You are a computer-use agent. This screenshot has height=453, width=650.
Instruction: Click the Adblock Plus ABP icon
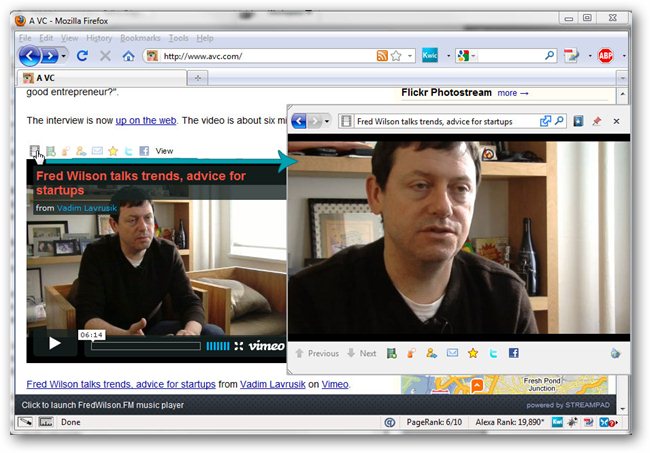[x=606, y=56]
